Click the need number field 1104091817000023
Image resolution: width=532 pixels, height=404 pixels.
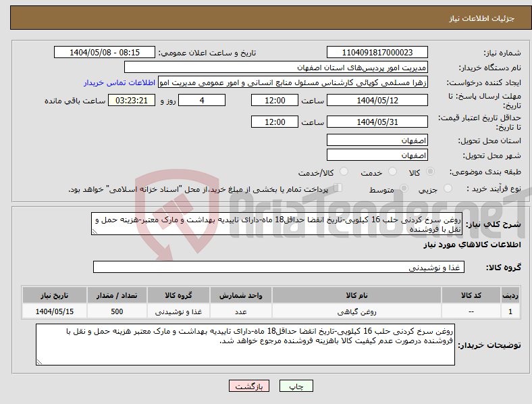pos(377,52)
